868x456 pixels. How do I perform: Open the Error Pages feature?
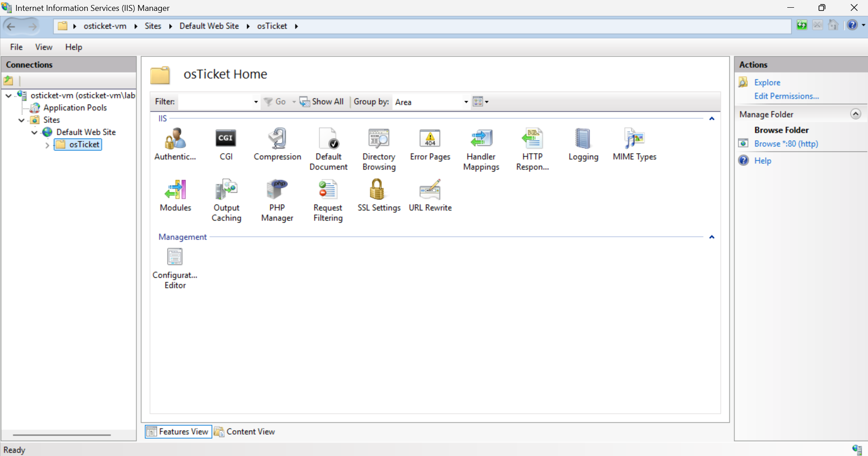[x=430, y=144]
